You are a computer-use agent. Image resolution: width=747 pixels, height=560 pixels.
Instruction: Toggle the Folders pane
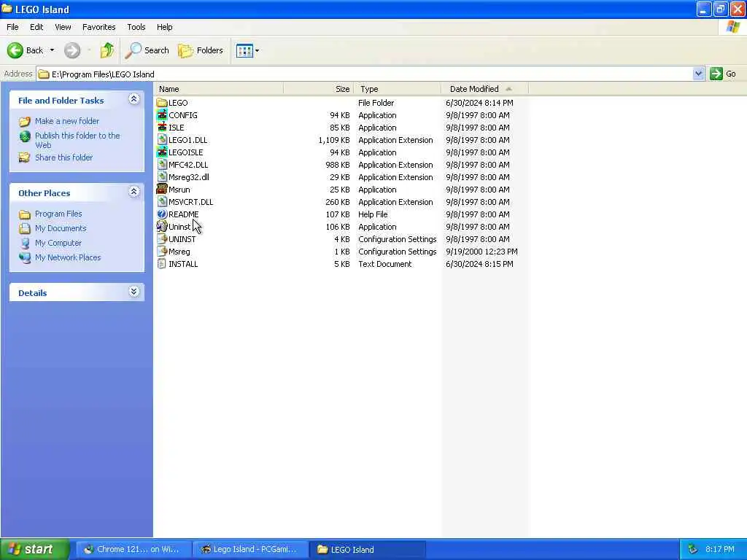200,50
